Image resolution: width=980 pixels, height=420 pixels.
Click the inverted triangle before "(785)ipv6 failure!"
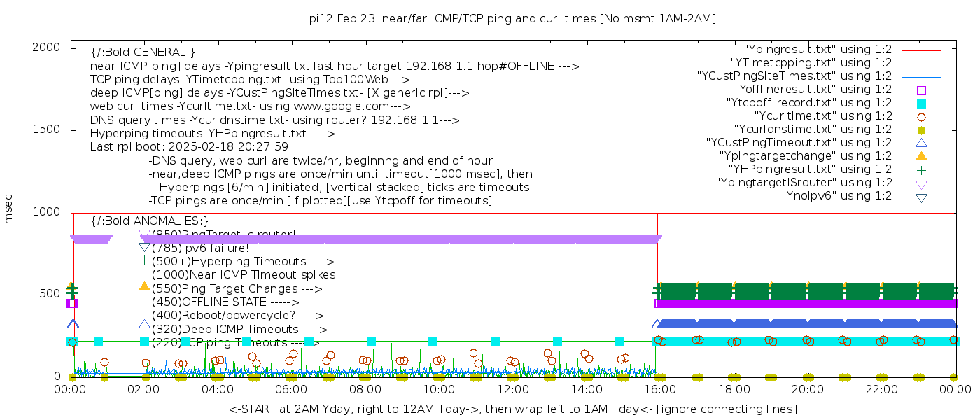(x=144, y=247)
